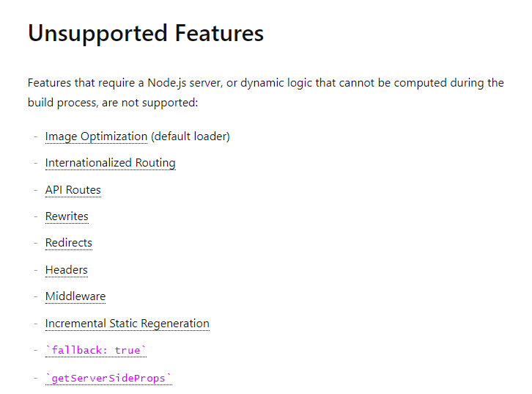Open Incremental Static Regeneration link

(128, 324)
